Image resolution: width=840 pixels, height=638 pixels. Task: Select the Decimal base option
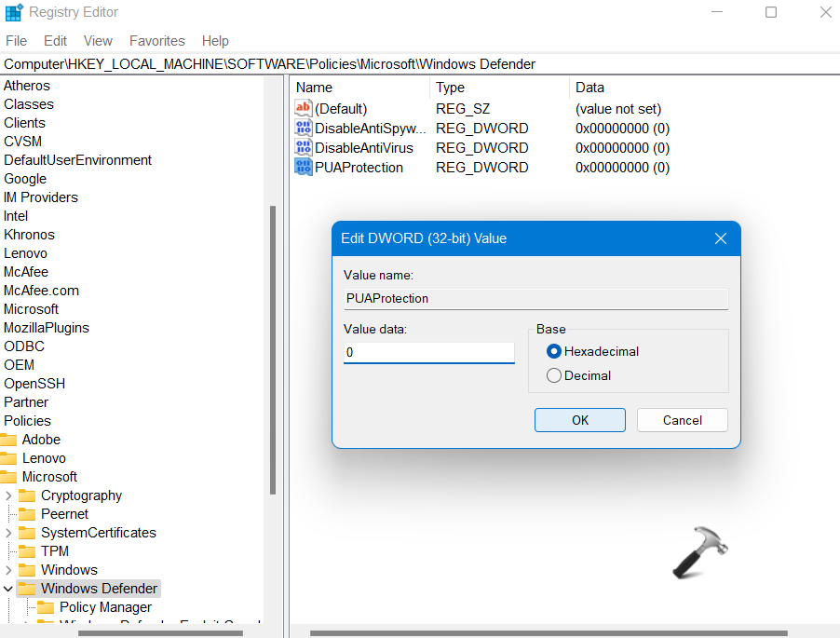point(554,375)
